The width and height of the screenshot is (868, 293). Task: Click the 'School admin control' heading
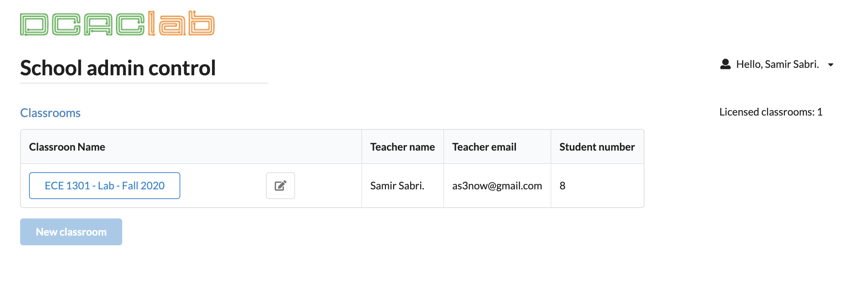coord(118,68)
